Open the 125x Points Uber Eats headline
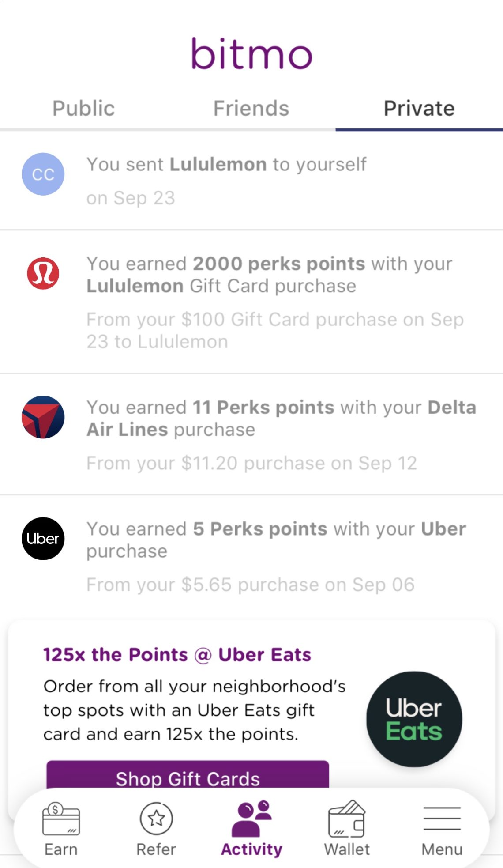This screenshot has width=503, height=868. pos(177,654)
